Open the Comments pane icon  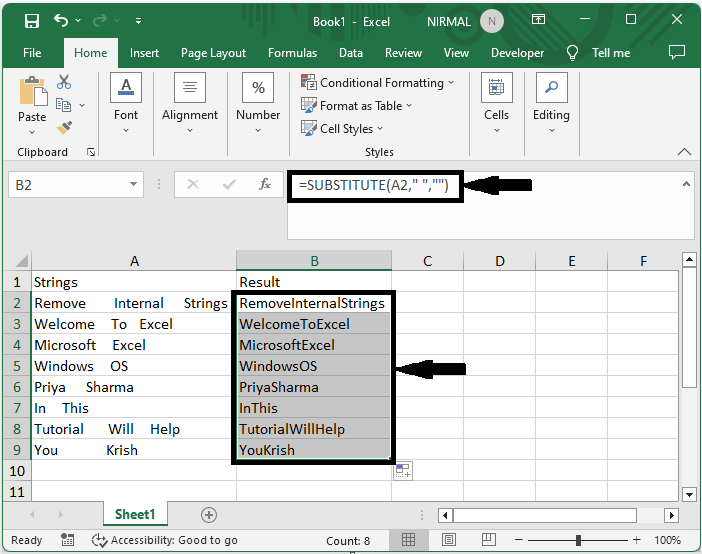coord(676,52)
